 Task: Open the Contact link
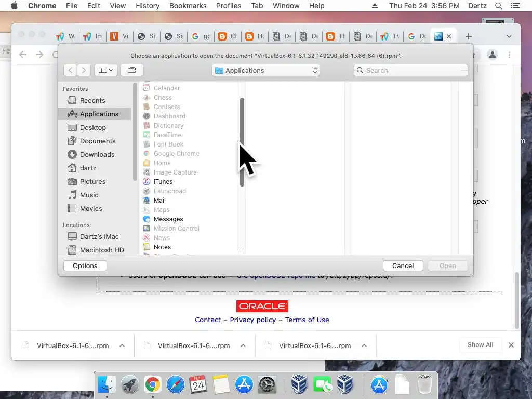point(208,320)
